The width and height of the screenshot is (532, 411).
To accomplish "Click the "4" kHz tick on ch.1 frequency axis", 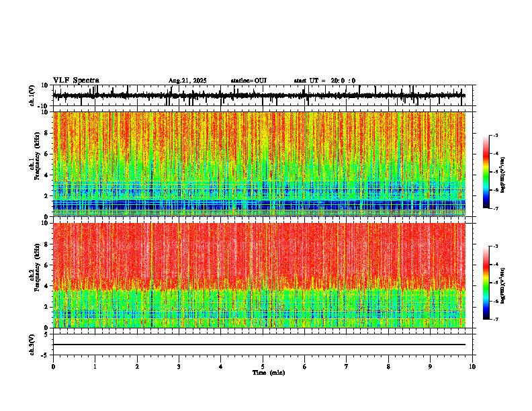I will [x=47, y=175].
